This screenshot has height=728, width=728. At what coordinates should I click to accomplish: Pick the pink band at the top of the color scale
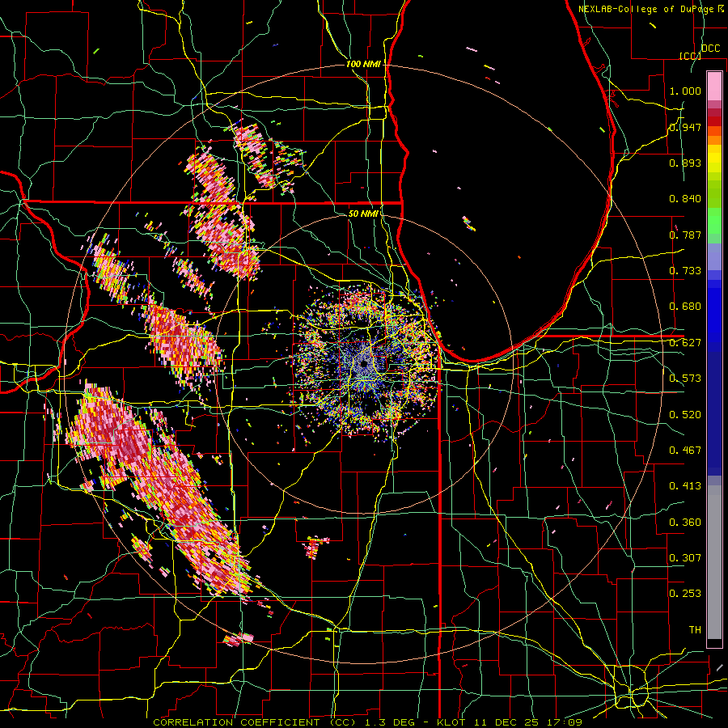click(x=714, y=86)
